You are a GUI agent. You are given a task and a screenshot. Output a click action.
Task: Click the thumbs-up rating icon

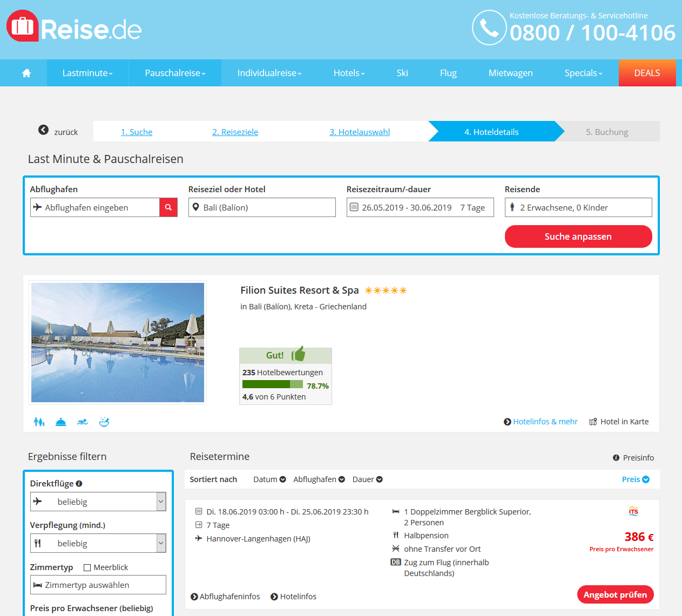[299, 354]
